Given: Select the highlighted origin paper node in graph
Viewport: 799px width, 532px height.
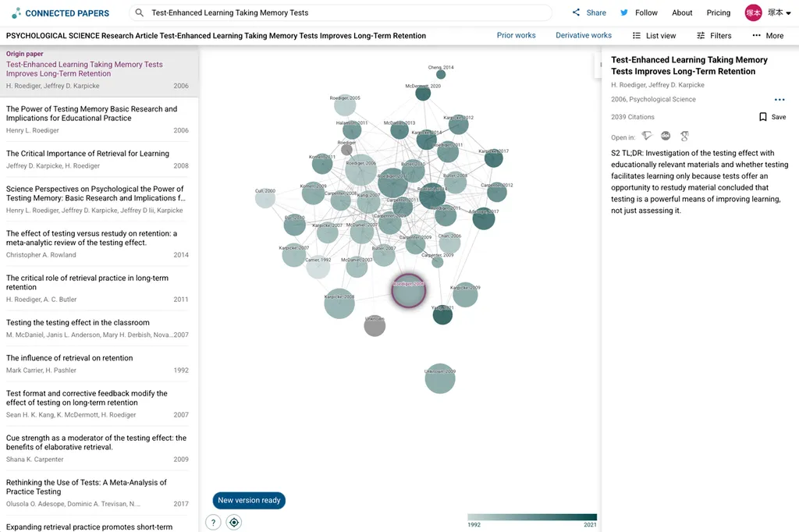Looking at the screenshot, I should [408, 291].
